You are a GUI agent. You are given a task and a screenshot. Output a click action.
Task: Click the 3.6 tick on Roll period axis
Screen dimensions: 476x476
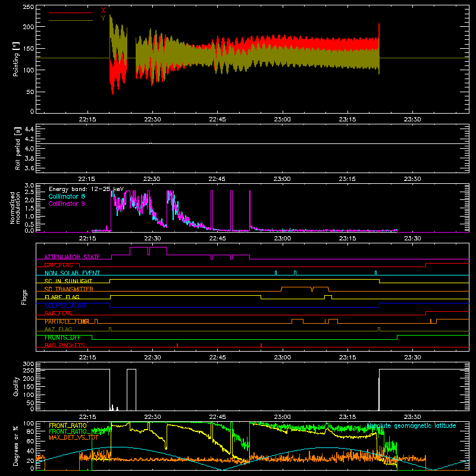pos(29,168)
